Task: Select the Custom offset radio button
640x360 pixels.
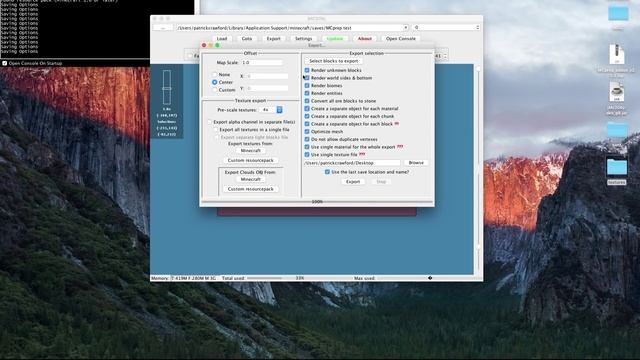Action: (214, 89)
